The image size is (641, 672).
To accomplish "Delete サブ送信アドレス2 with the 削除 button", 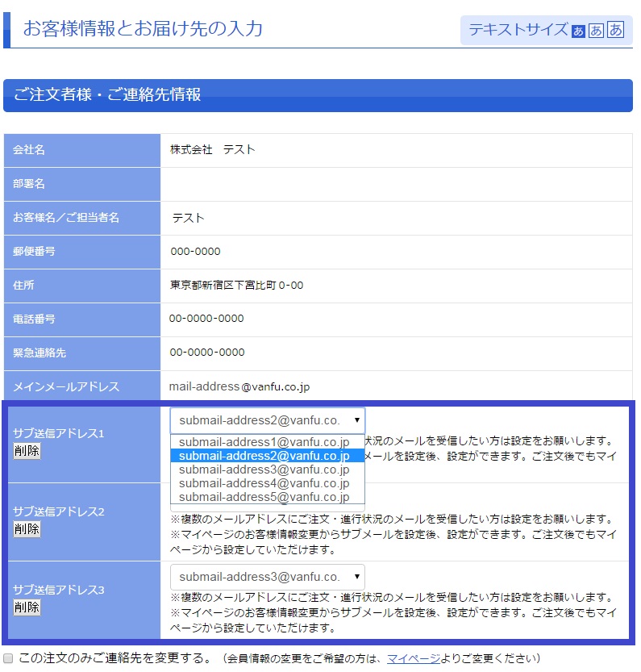I will (x=27, y=529).
